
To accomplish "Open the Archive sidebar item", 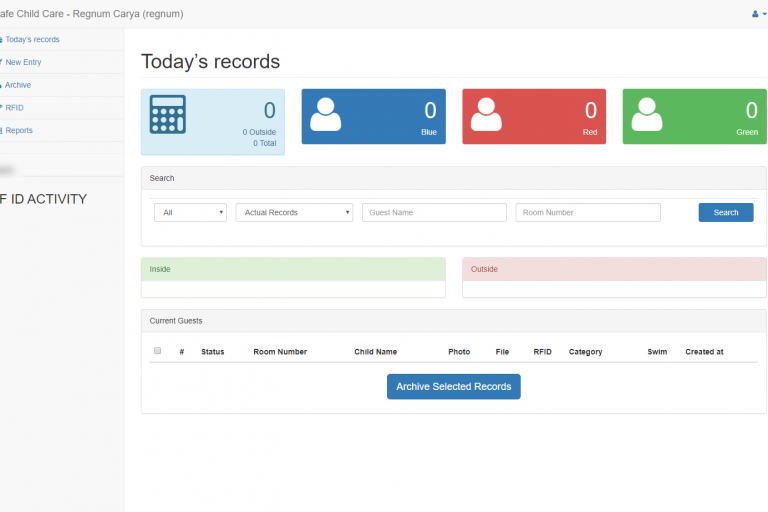I will point(18,85).
